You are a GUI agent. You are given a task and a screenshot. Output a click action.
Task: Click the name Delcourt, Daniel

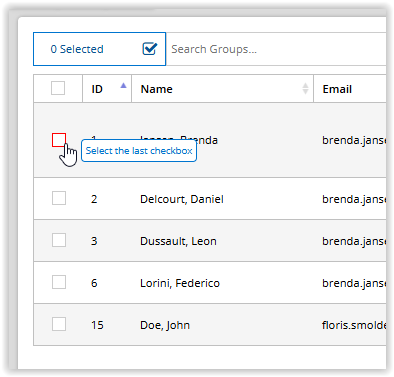[182, 199]
